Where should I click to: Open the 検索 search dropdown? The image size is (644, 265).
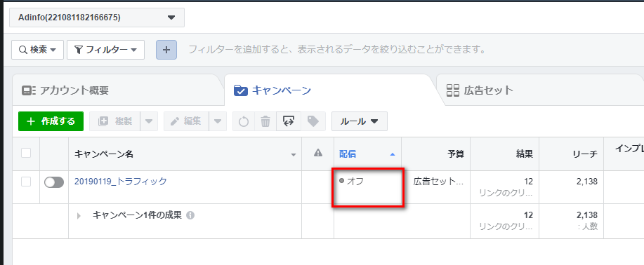pos(37,50)
